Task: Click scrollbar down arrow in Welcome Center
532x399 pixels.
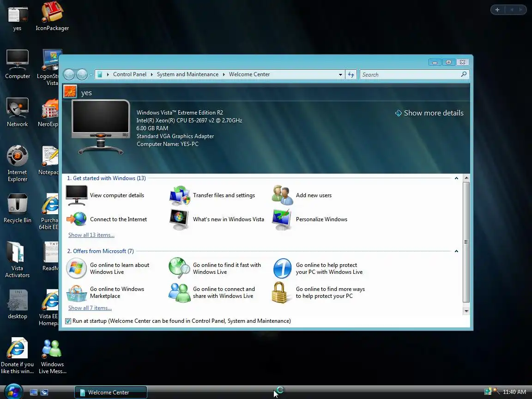Action: pyautogui.click(x=466, y=311)
